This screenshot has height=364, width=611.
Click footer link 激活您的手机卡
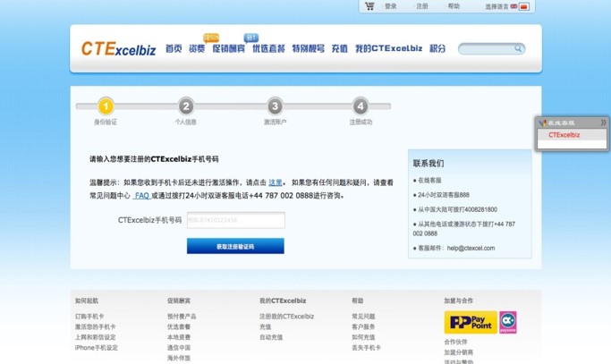(95, 327)
